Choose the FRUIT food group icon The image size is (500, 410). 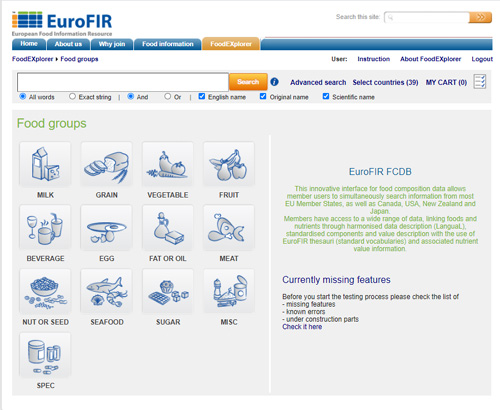pyautogui.click(x=229, y=165)
